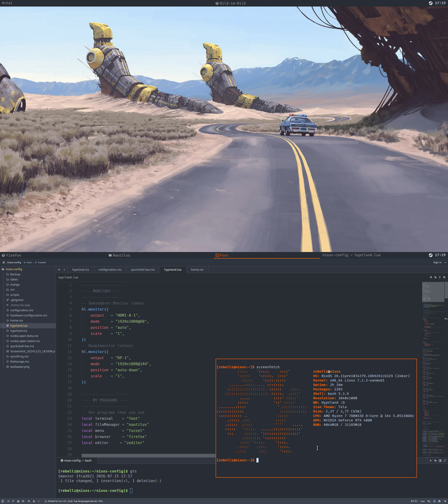Open the Collab Panel people icon
Viewport: 448px width, 504px height.
18,501
